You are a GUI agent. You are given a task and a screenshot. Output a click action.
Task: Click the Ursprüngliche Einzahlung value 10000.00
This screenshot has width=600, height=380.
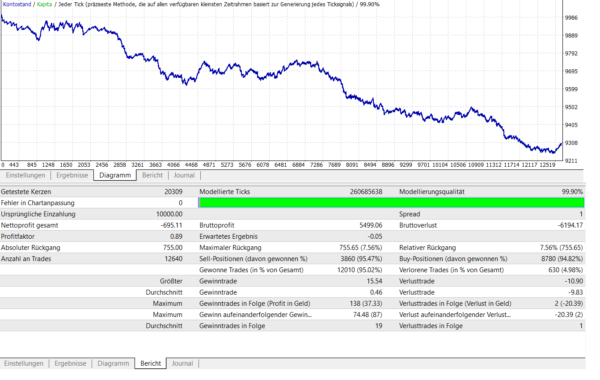pos(169,214)
